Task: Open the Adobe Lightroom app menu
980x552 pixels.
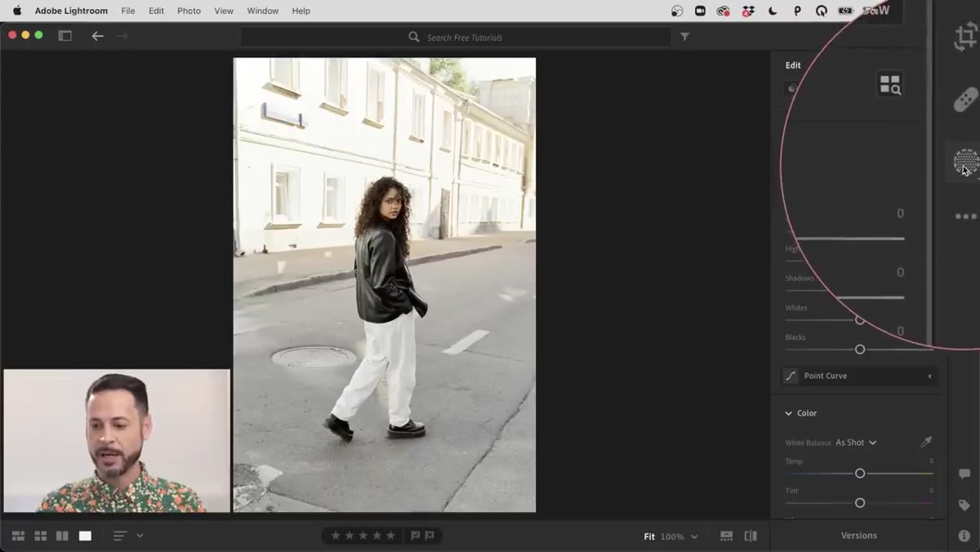Action: (71, 11)
